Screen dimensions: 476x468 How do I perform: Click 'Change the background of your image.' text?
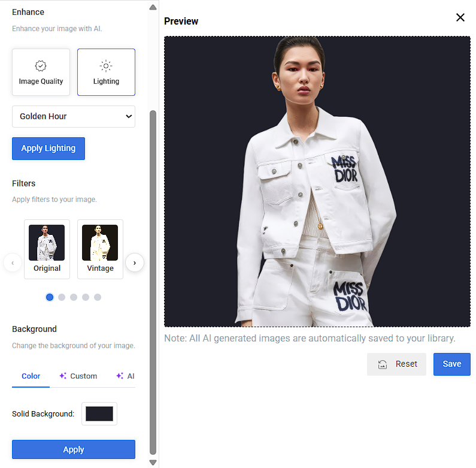coord(74,346)
